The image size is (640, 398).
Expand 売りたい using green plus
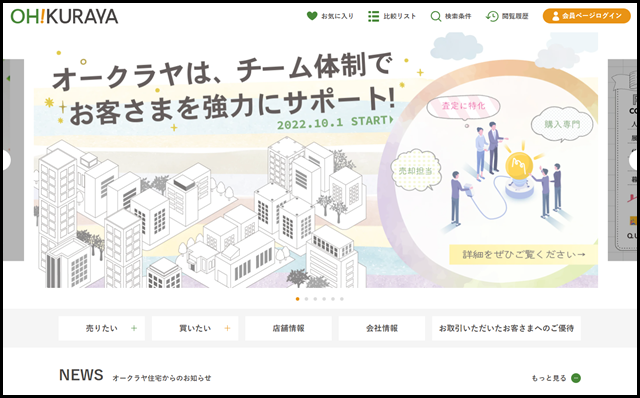(x=134, y=328)
